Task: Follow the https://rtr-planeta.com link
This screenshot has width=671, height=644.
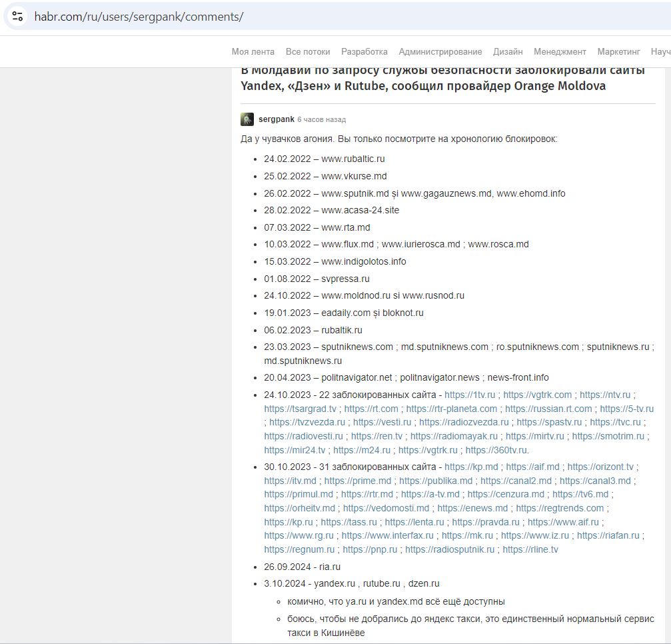Action: pyautogui.click(x=452, y=409)
